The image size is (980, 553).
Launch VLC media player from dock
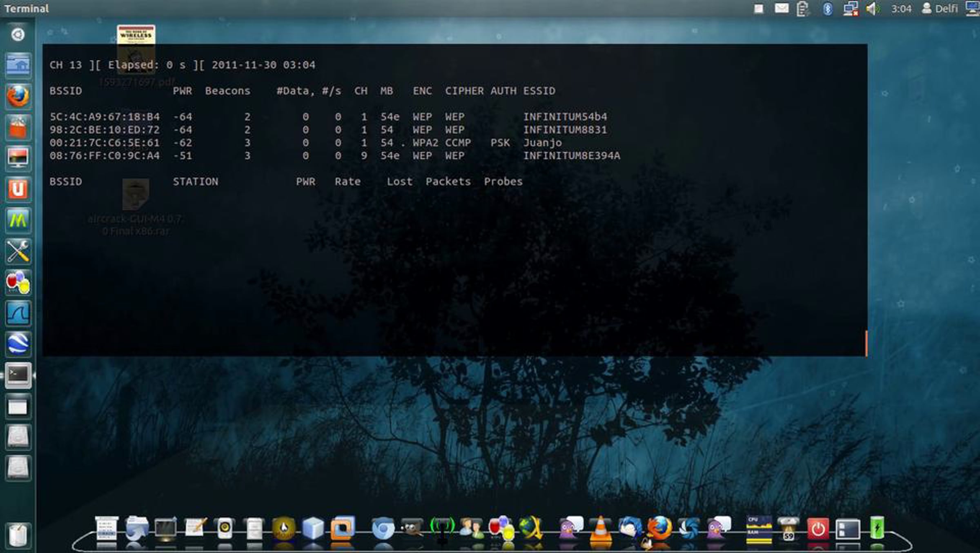coord(600,529)
